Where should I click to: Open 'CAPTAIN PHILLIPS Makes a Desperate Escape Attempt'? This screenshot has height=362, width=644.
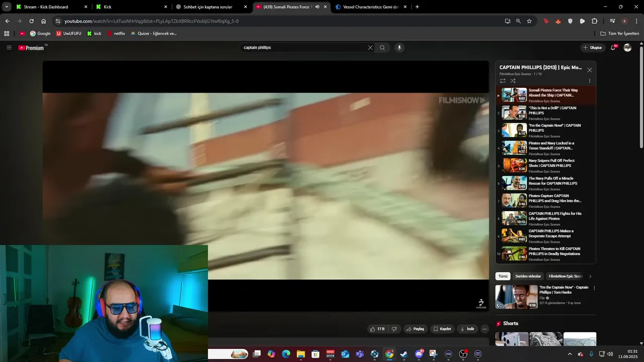pyautogui.click(x=546, y=236)
